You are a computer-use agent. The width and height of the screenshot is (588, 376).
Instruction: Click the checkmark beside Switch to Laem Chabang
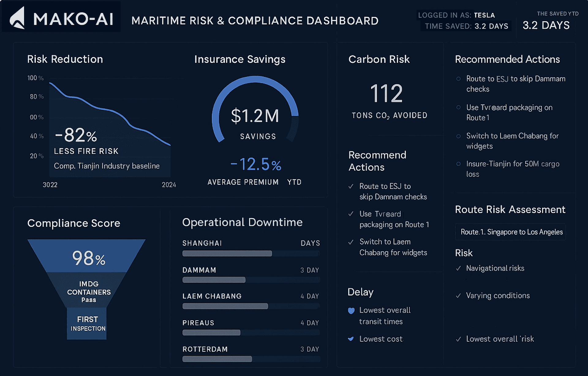[x=351, y=242]
